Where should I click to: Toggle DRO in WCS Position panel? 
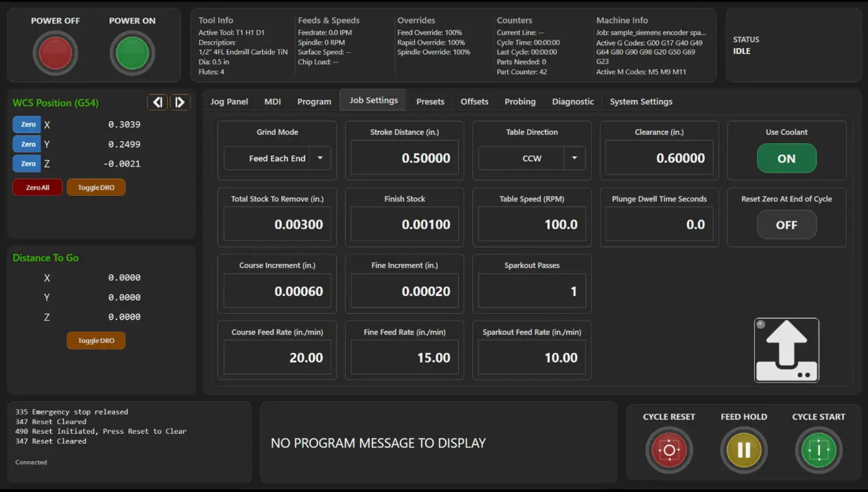tap(96, 187)
